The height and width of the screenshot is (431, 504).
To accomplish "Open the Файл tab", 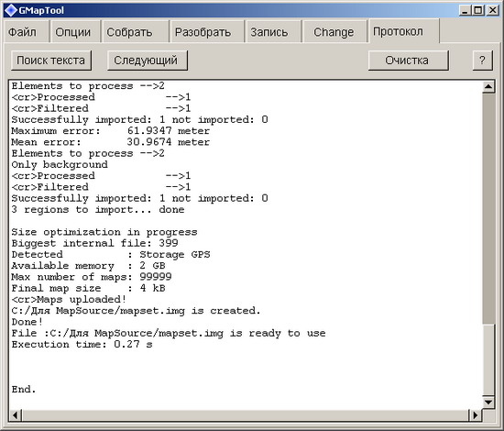I will pos(26,31).
